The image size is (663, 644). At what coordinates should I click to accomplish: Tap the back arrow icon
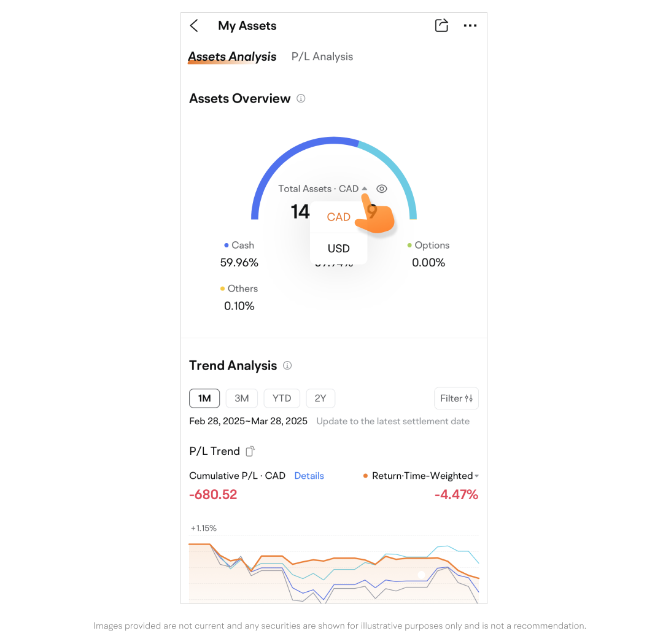194,26
